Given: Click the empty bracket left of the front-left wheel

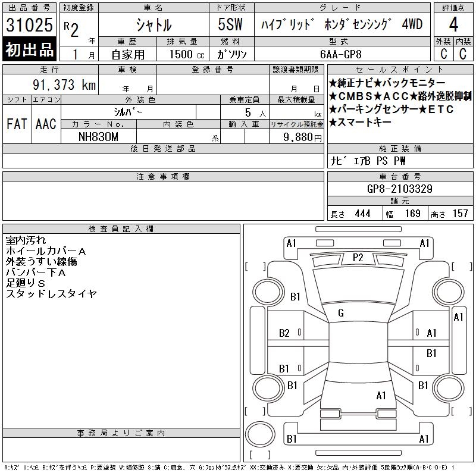Looking at the screenshot, I should coord(256,267).
